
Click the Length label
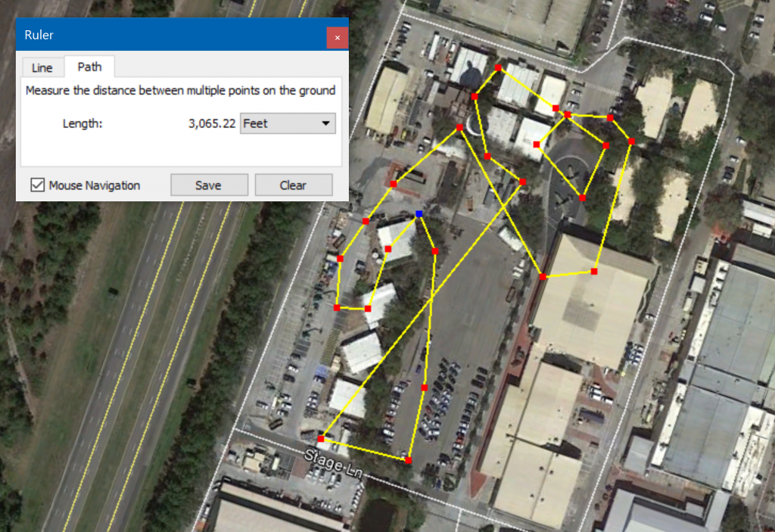pyautogui.click(x=82, y=123)
